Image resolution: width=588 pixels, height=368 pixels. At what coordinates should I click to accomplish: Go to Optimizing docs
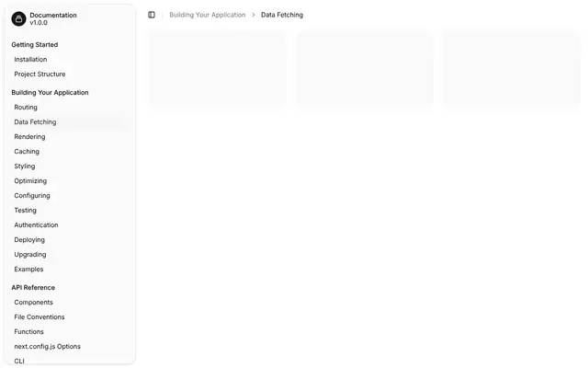click(70, 180)
